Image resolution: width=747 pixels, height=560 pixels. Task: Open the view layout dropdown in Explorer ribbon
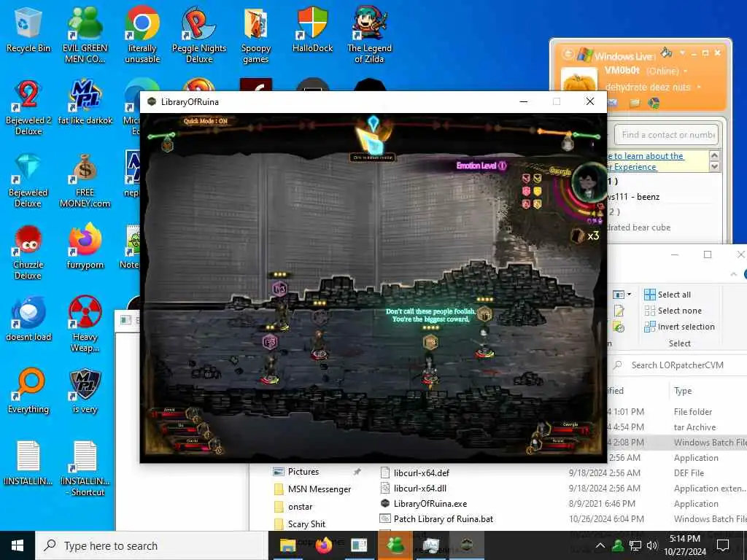(x=622, y=295)
